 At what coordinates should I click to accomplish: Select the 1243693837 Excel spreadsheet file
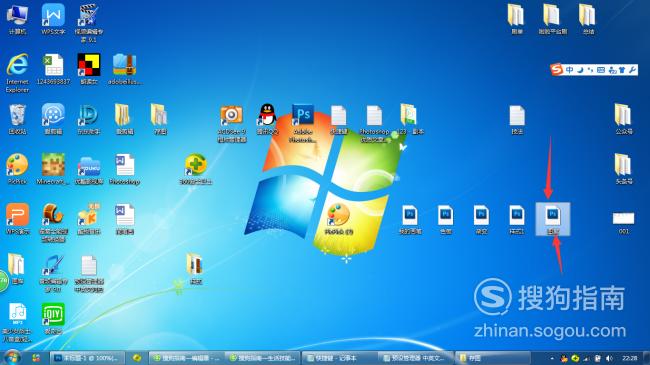pos(53,69)
